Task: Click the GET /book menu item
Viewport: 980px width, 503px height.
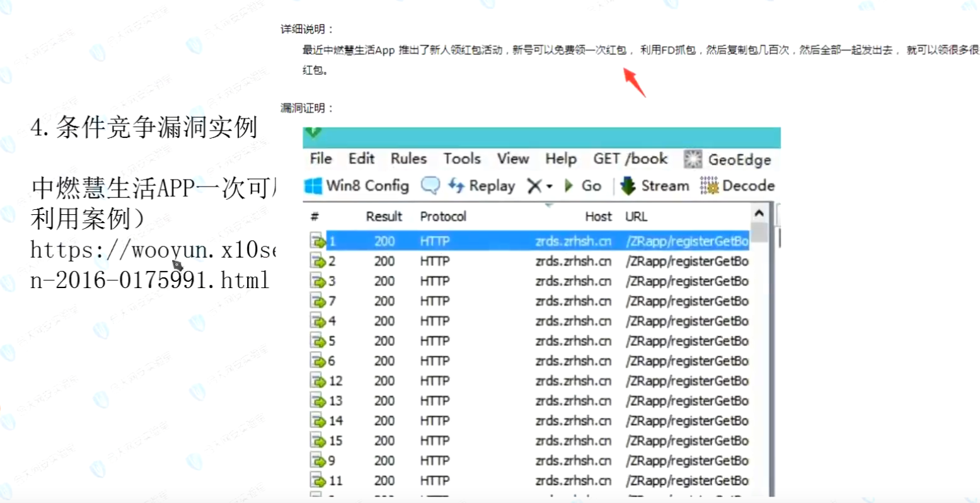Action: [x=630, y=159]
